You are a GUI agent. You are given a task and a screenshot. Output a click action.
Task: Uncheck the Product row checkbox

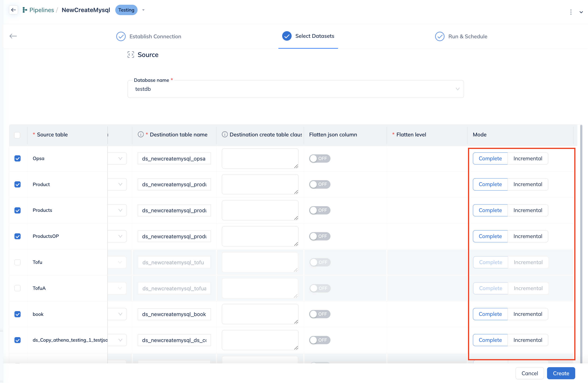(18, 184)
